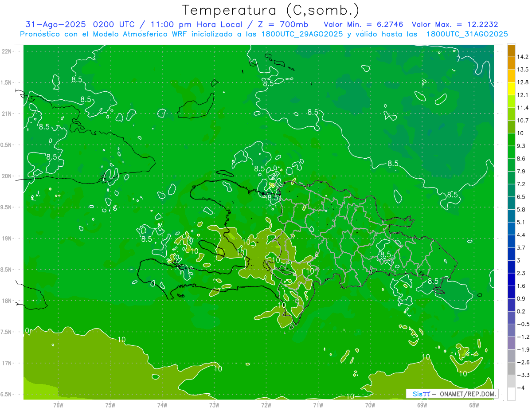
Task: Click latitude axis label '17N'
Action: tap(7, 363)
